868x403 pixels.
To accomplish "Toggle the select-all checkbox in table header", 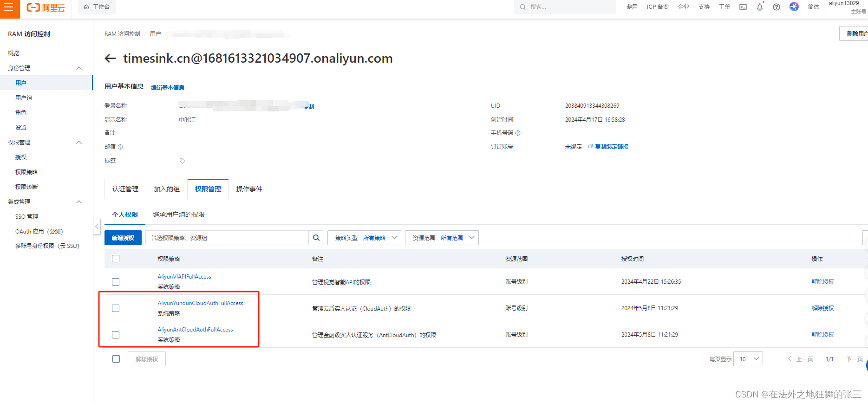I will (116, 259).
